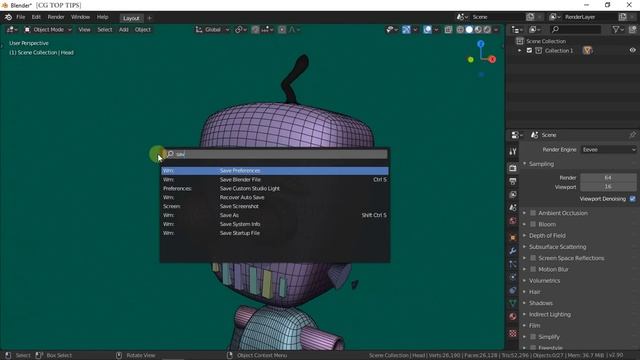Click the red X axis gizmo handle
640x360 pixels.
point(492,59)
